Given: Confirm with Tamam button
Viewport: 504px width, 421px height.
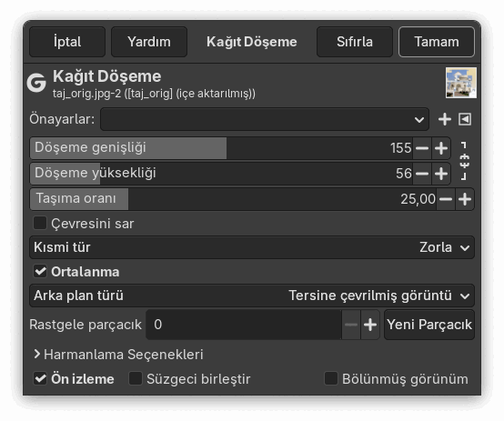Looking at the screenshot, I should (x=437, y=42).
